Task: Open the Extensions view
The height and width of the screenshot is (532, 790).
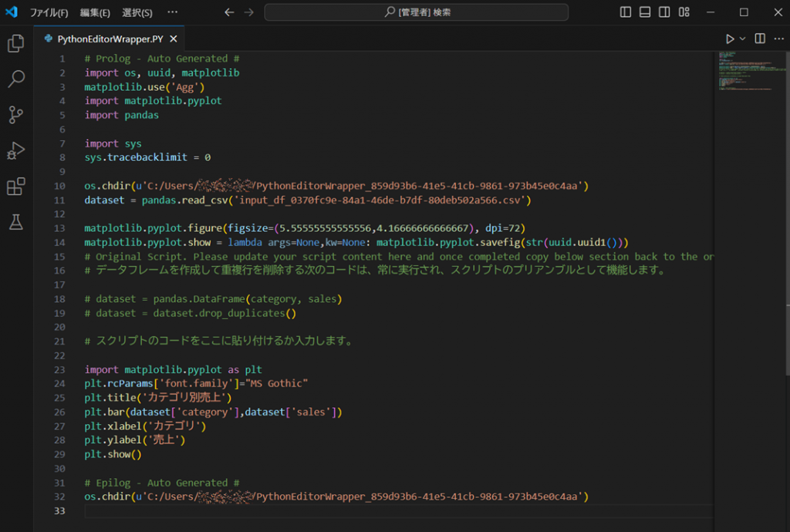Action: (15, 185)
